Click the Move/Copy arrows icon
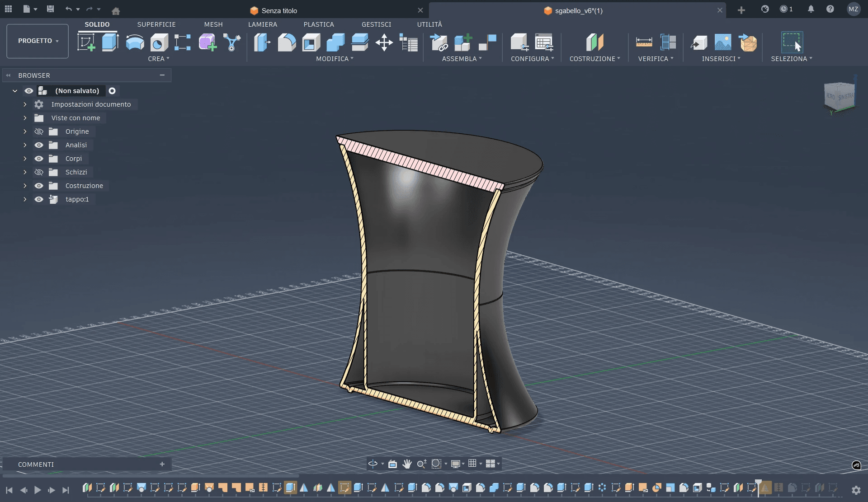 click(384, 42)
